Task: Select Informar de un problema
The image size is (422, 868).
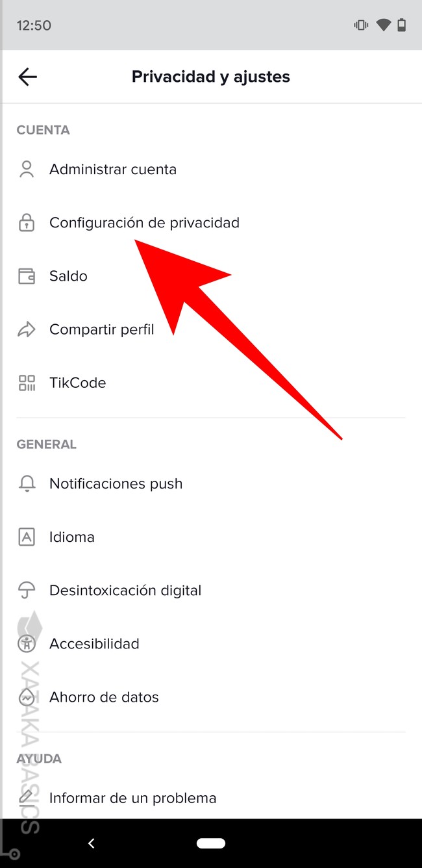Action: click(x=132, y=798)
